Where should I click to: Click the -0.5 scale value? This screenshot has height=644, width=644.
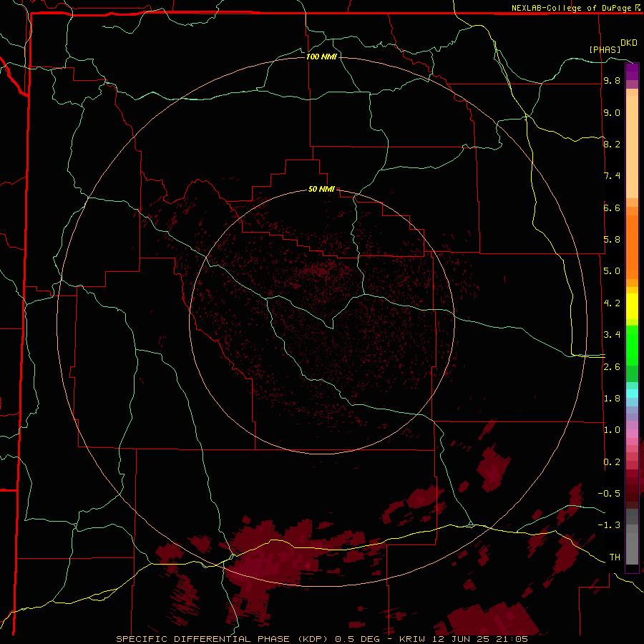[x=609, y=494]
